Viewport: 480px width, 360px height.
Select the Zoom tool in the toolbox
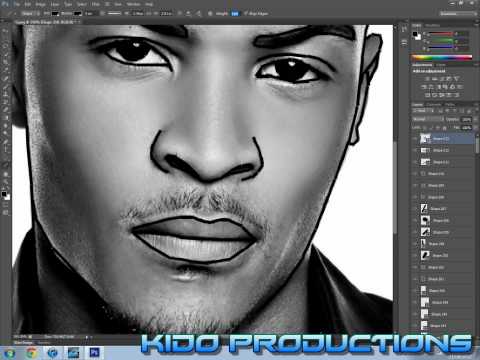pos(5,182)
